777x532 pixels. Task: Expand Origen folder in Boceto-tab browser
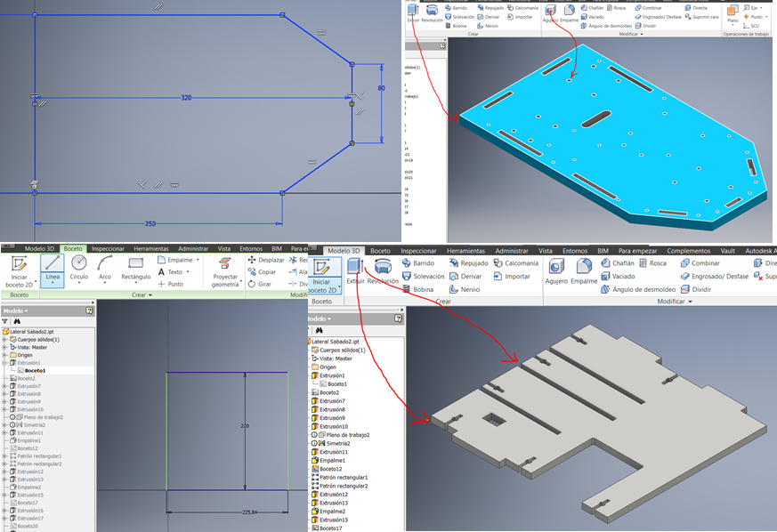tap(4, 355)
